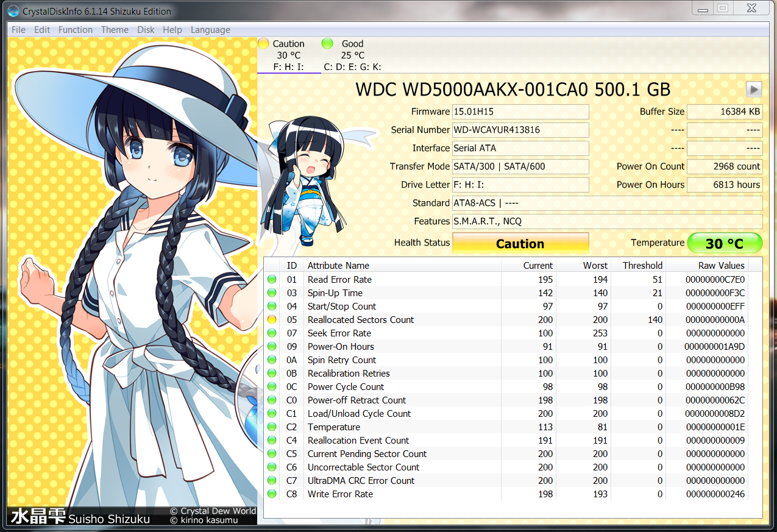
Task: Click status dot for Spin-Up Time
Action: click(x=272, y=293)
